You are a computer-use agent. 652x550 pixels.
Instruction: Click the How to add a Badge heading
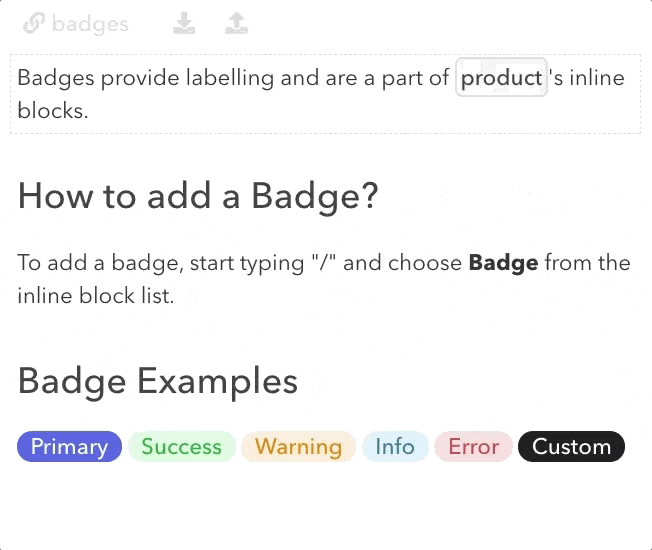(x=198, y=196)
